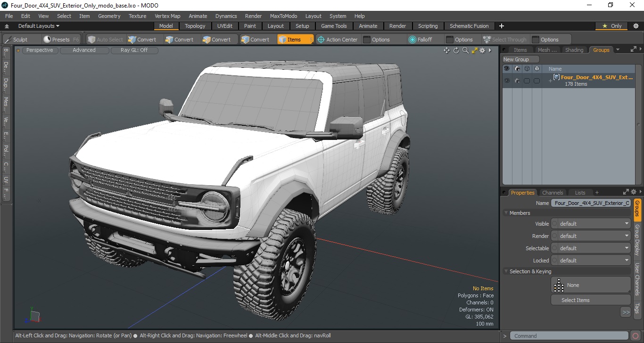Open the Group Display vertical tab

pyautogui.click(x=637, y=240)
